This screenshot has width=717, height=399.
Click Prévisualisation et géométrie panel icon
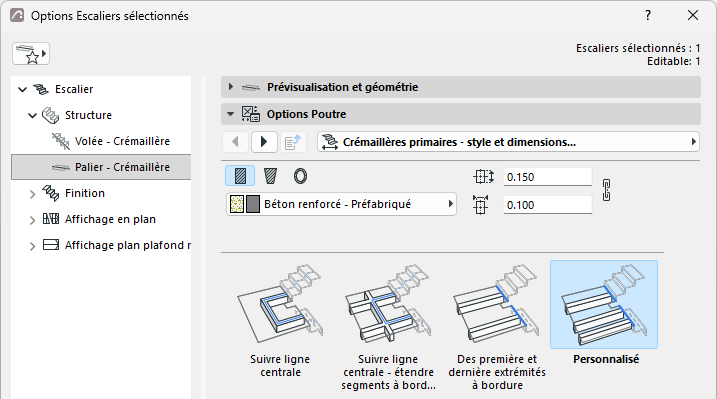pos(251,87)
